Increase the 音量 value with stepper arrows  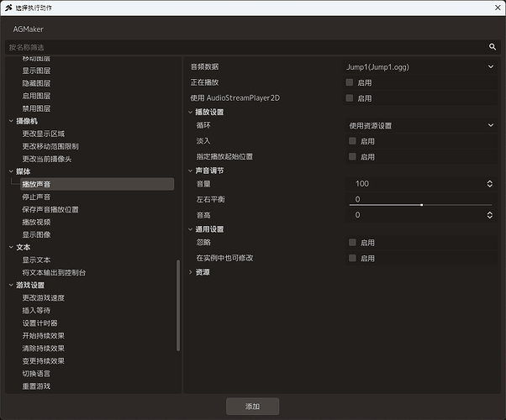tap(489, 182)
